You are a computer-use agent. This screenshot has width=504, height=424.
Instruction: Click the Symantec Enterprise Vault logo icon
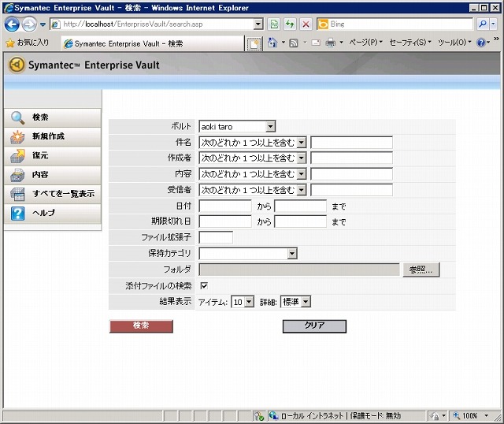(x=17, y=65)
